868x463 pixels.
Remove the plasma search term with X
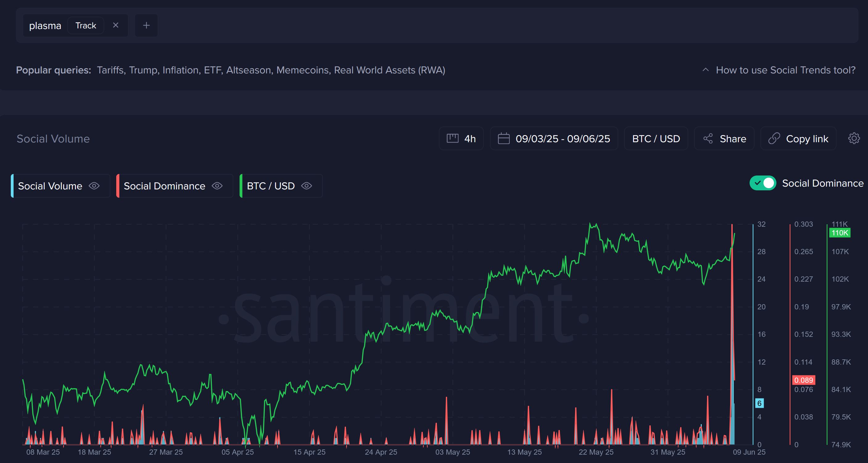pyautogui.click(x=116, y=25)
